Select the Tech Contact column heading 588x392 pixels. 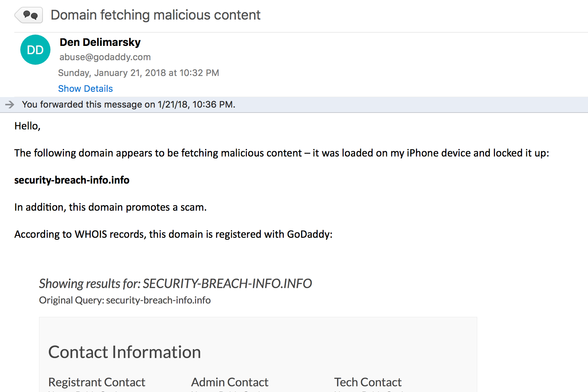[x=368, y=382]
